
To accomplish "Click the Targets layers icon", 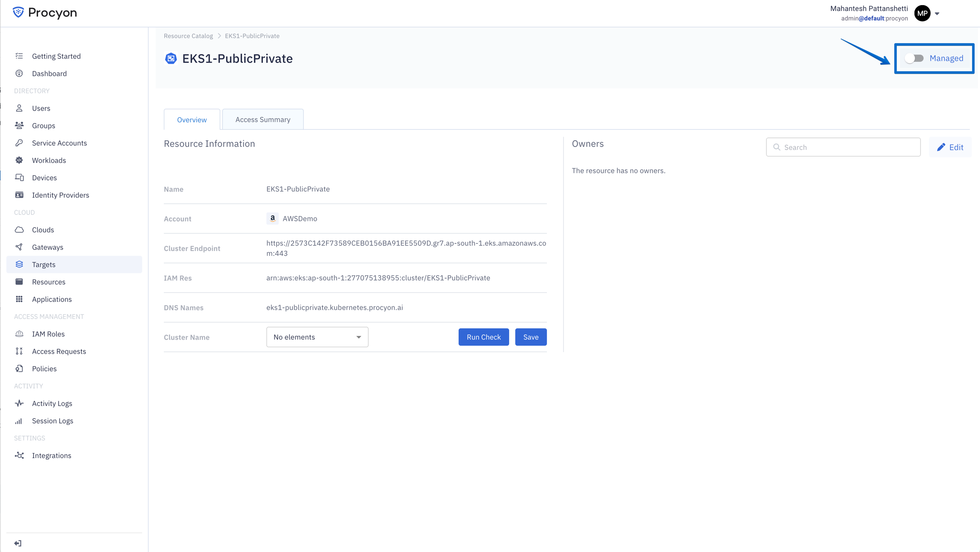I will tap(19, 264).
